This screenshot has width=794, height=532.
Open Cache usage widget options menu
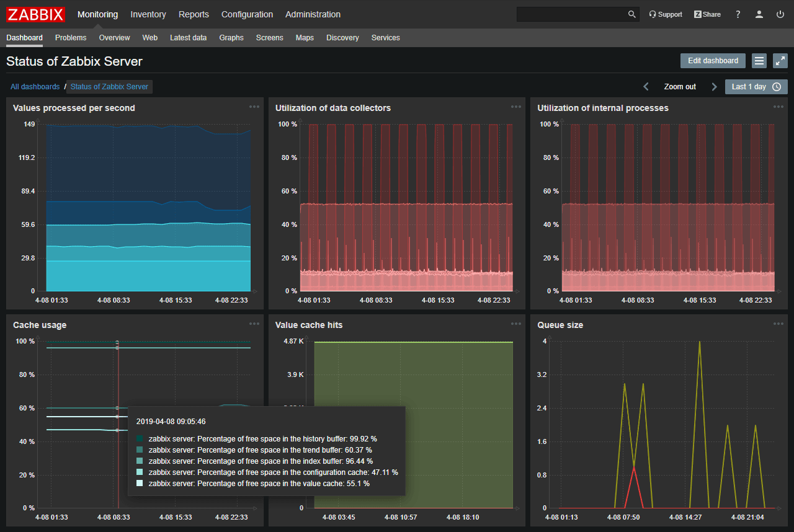coord(254,324)
